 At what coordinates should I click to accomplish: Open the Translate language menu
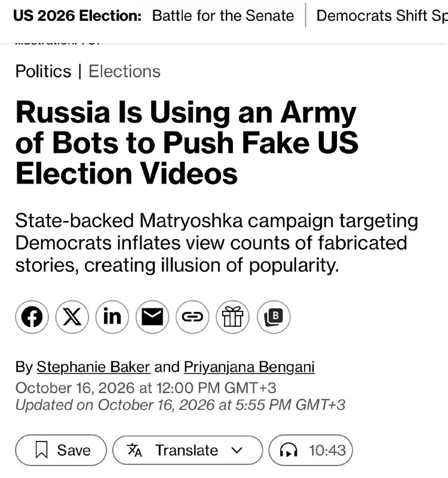click(188, 451)
